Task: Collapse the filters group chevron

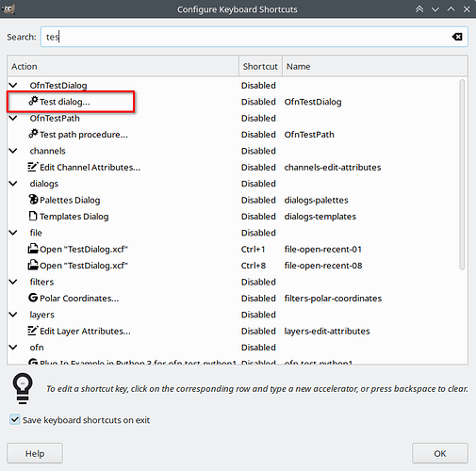Action: (x=13, y=282)
